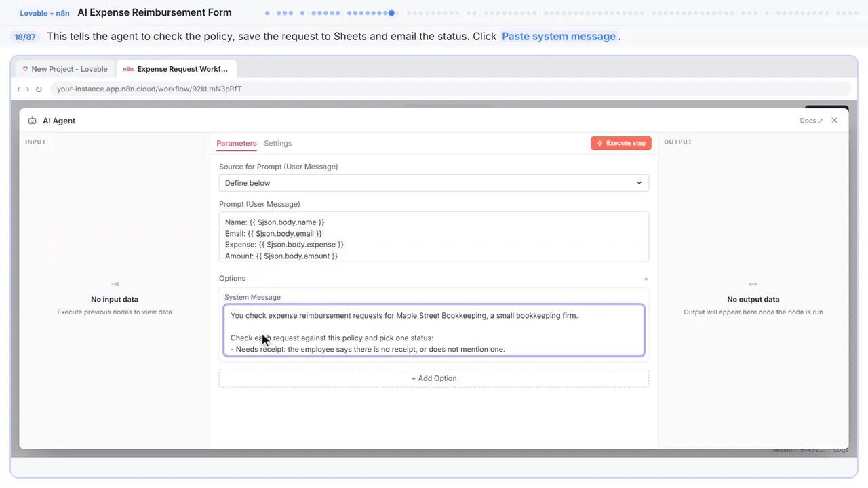
Task: Click the Name: {{ $json.body.name }} line
Action: click(x=275, y=222)
